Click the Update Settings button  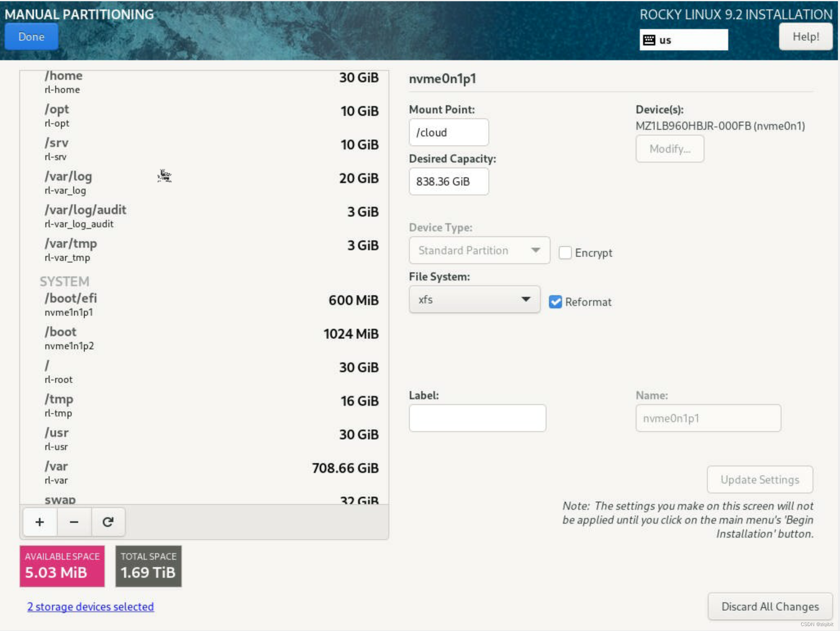coord(760,479)
